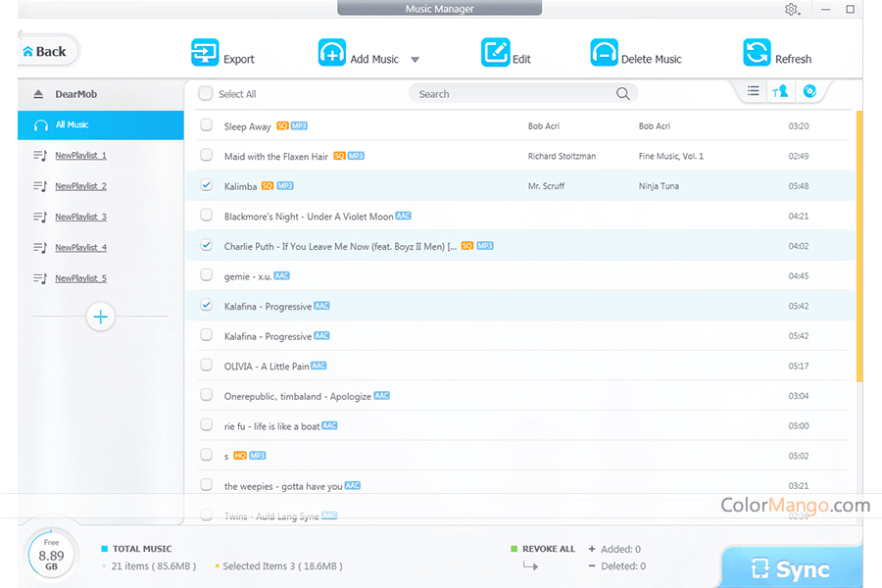Expand the Add Music dropdown arrow
The image size is (882, 588).
pyautogui.click(x=415, y=60)
